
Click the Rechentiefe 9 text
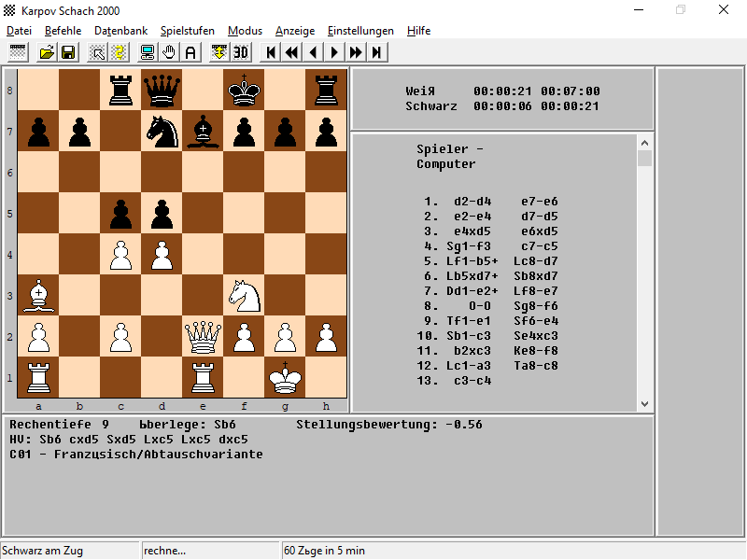point(59,425)
